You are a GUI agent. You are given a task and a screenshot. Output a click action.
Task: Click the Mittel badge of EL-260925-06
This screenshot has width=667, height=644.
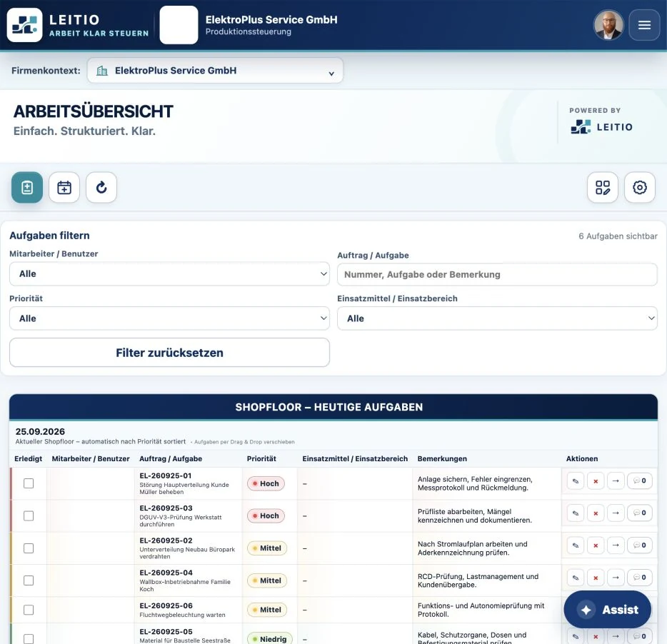(266, 610)
